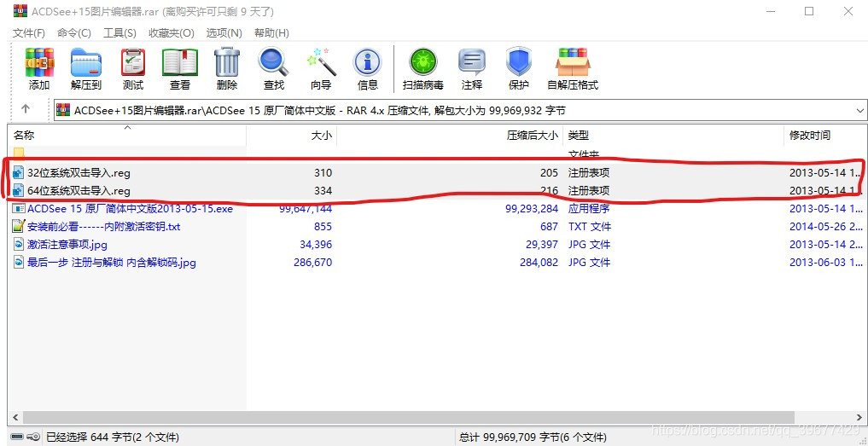Click the WinRAR icon in the title bar

point(20,11)
